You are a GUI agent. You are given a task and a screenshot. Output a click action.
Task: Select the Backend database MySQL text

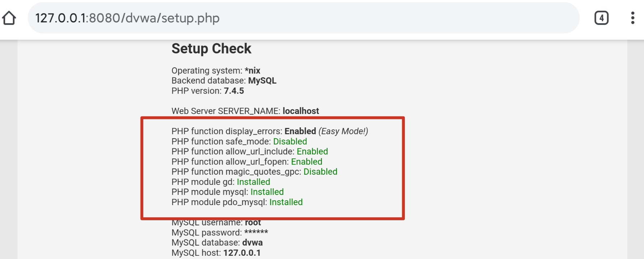tap(224, 81)
